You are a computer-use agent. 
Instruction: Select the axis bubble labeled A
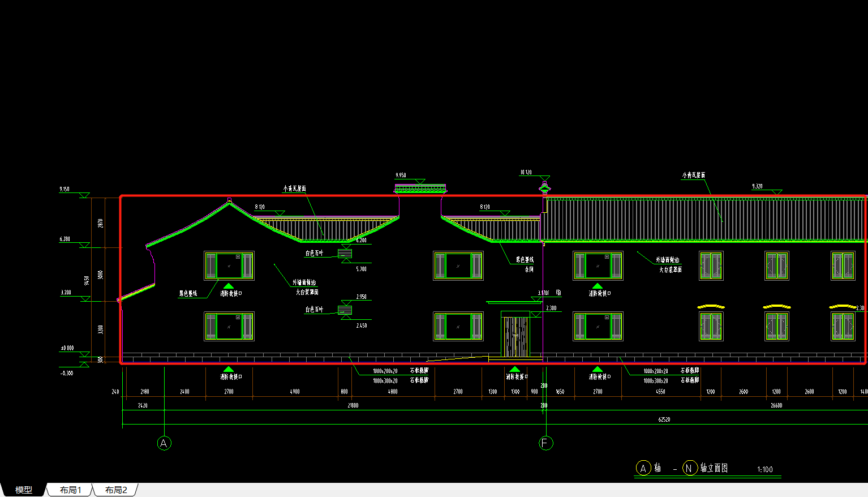tap(164, 443)
